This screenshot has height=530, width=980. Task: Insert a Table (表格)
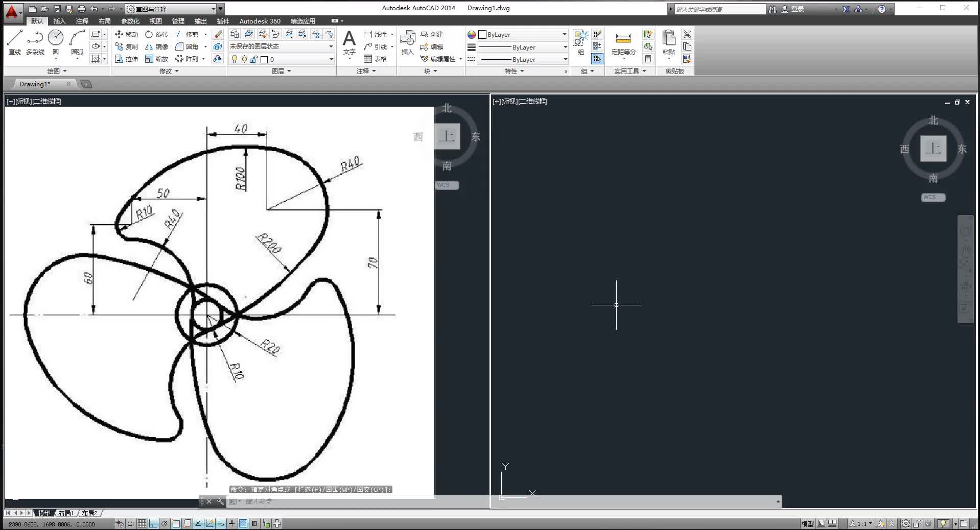[376, 59]
